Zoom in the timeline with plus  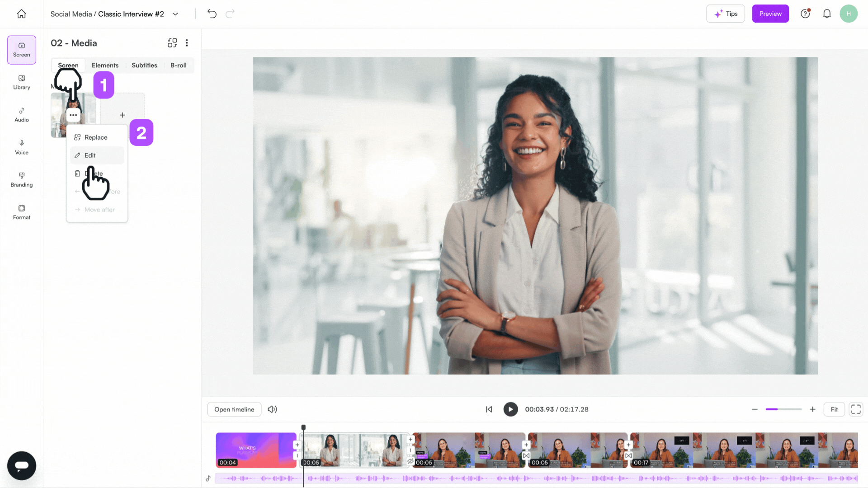[812, 409]
